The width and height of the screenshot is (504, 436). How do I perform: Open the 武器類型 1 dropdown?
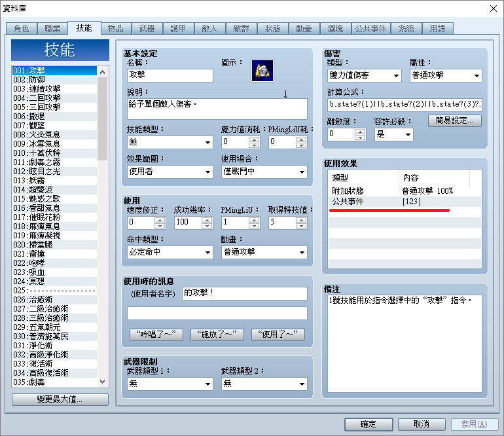point(170,384)
